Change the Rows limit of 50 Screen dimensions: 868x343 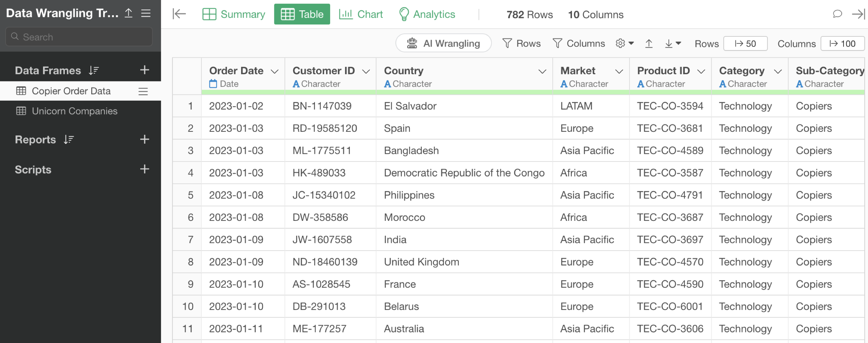(x=745, y=43)
